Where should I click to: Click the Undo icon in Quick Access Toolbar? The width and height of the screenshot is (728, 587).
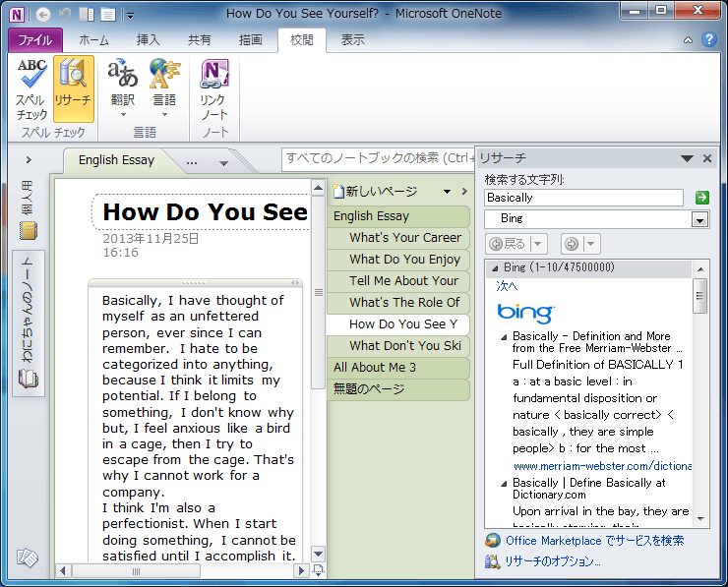(x=65, y=15)
